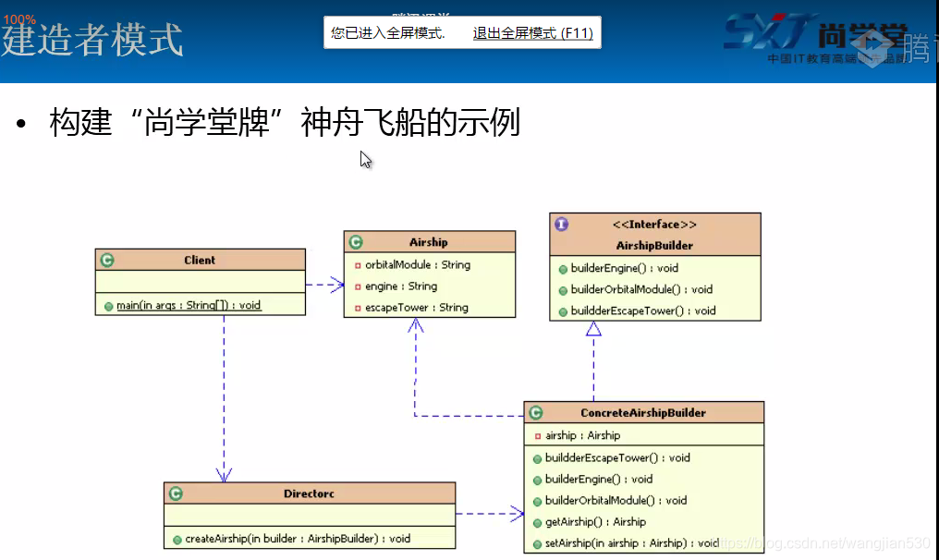
Task: Select the airship : Airship field text
Action: coord(582,435)
